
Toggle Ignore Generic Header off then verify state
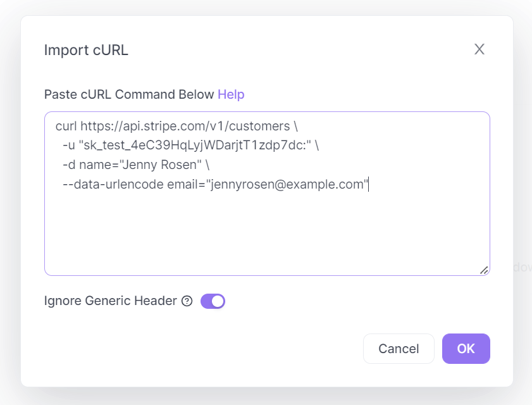[x=213, y=301]
